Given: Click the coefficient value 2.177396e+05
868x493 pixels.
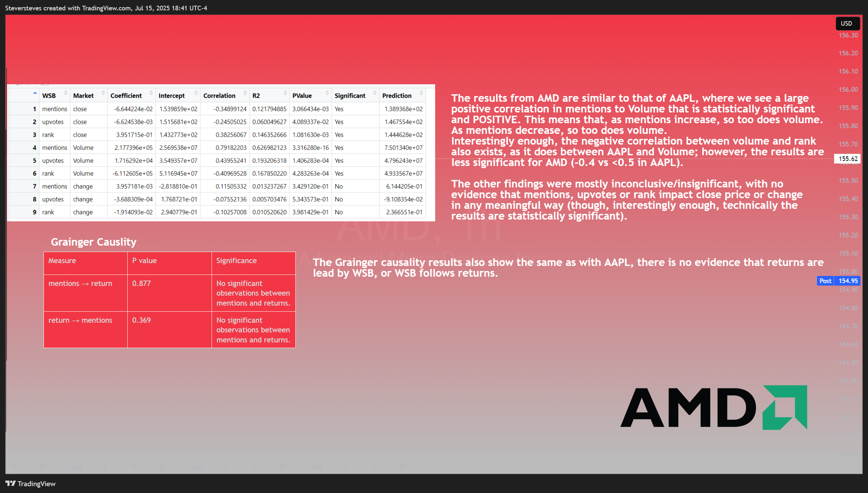Looking at the screenshot, I should pyautogui.click(x=133, y=148).
